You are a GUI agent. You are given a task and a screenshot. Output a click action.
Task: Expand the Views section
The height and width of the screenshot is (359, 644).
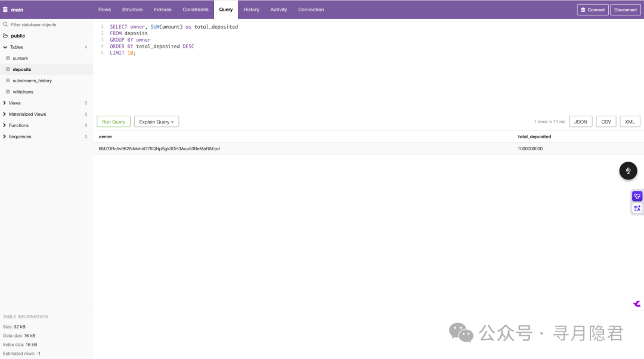pos(5,103)
